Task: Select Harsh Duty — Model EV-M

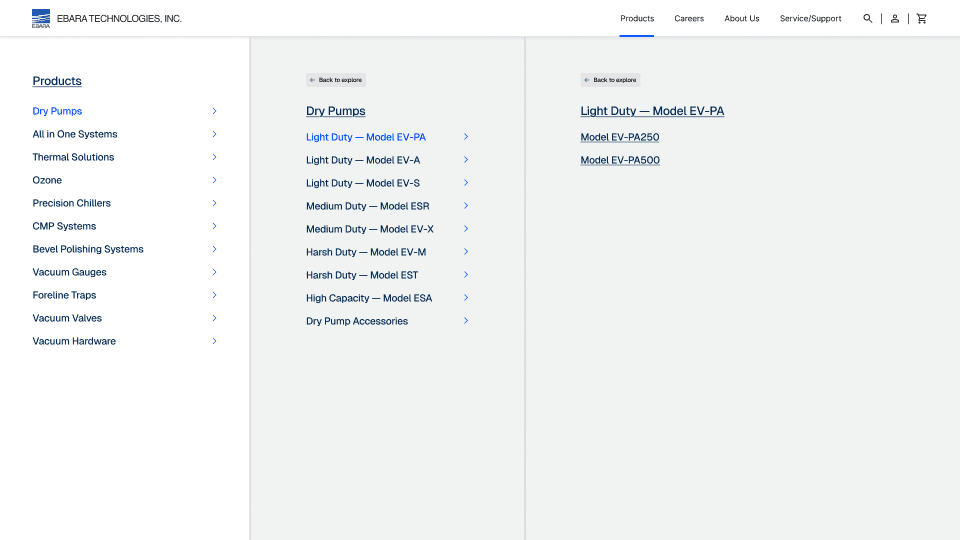Action: (x=366, y=252)
